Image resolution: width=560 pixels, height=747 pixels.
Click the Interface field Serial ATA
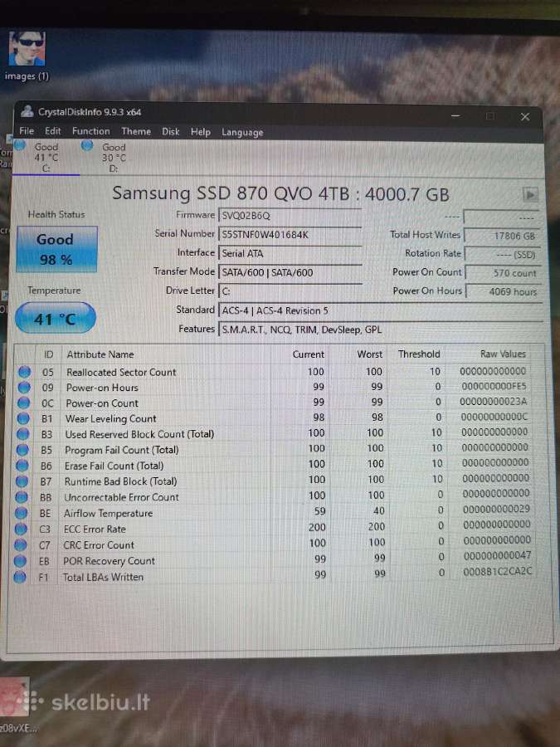click(290, 253)
